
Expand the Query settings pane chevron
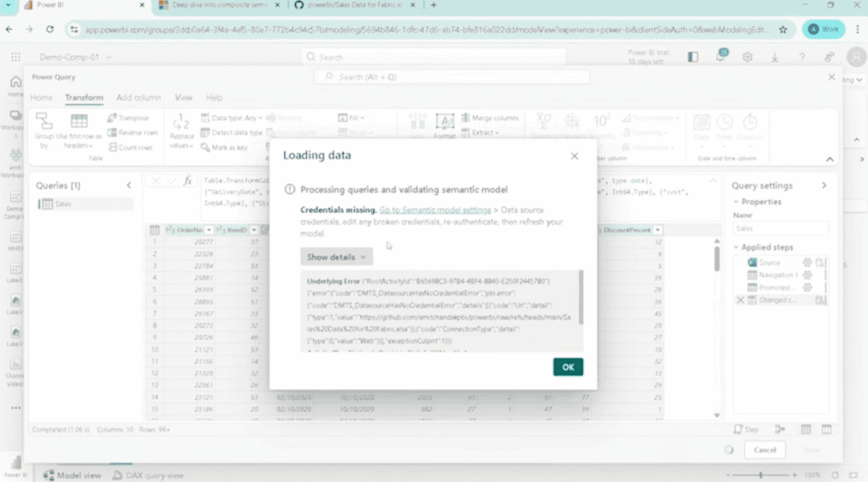tap(824, 186)
